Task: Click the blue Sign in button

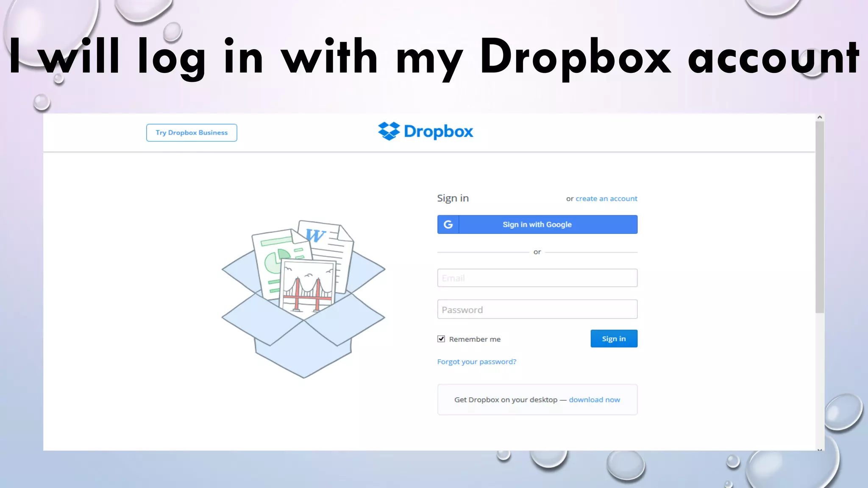Action: [614, 338]
